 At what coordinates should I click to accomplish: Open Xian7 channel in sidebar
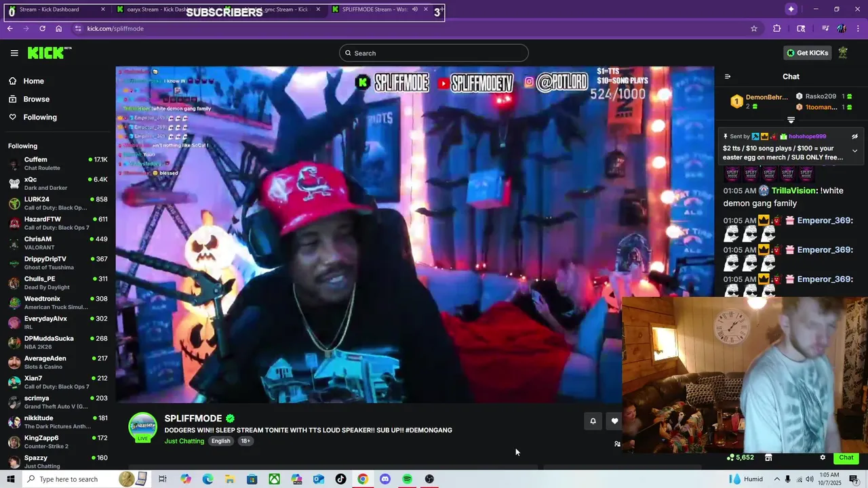(58, 382)
